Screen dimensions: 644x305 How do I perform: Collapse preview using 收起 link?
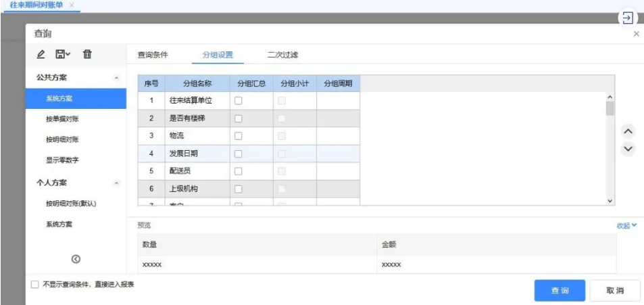click(x=626, y=225)
